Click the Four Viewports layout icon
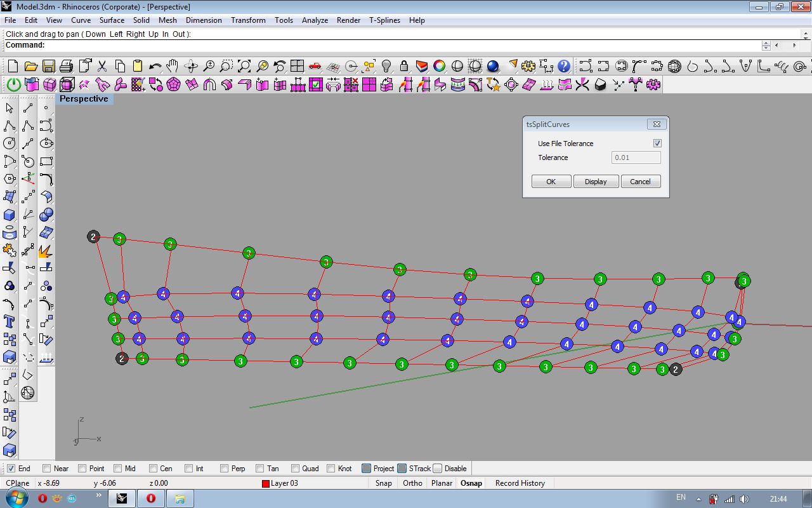 pyautogui.click(x=297, y=66)
